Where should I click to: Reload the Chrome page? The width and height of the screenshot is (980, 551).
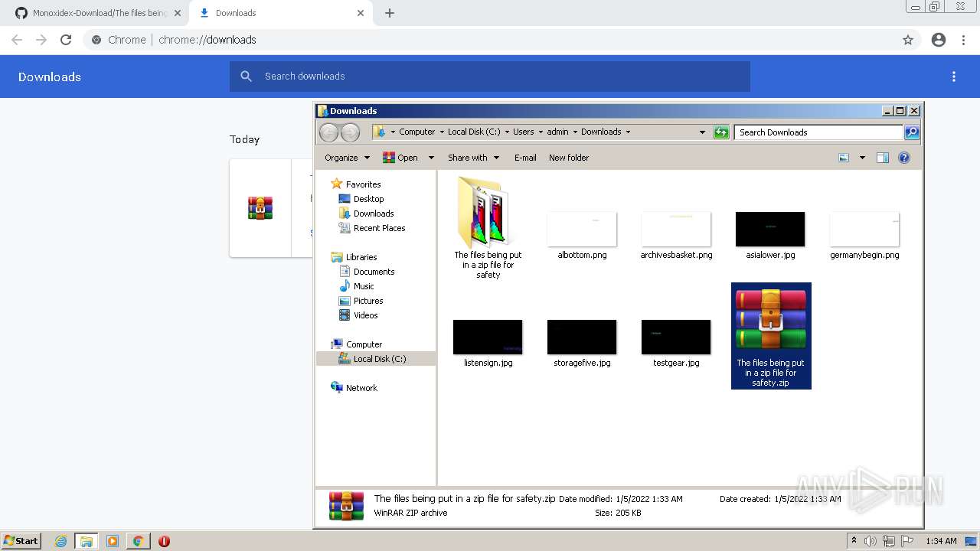(x=66, y=40)
